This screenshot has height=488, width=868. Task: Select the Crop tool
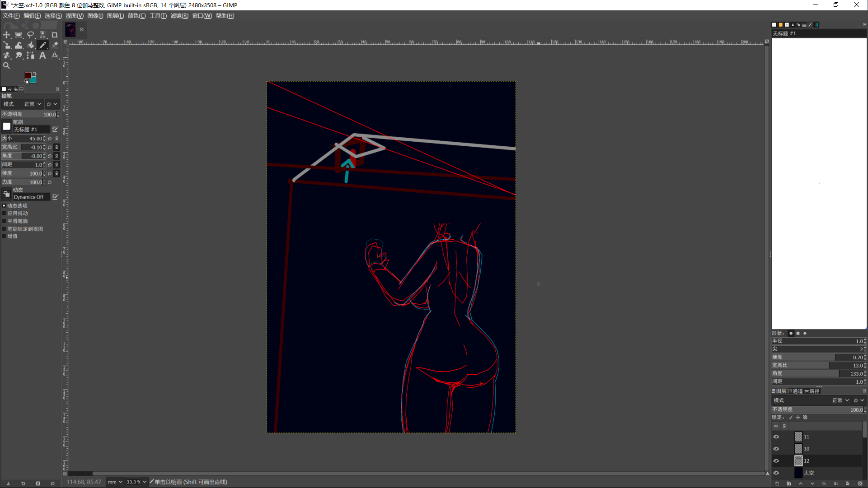pos(55,35)
